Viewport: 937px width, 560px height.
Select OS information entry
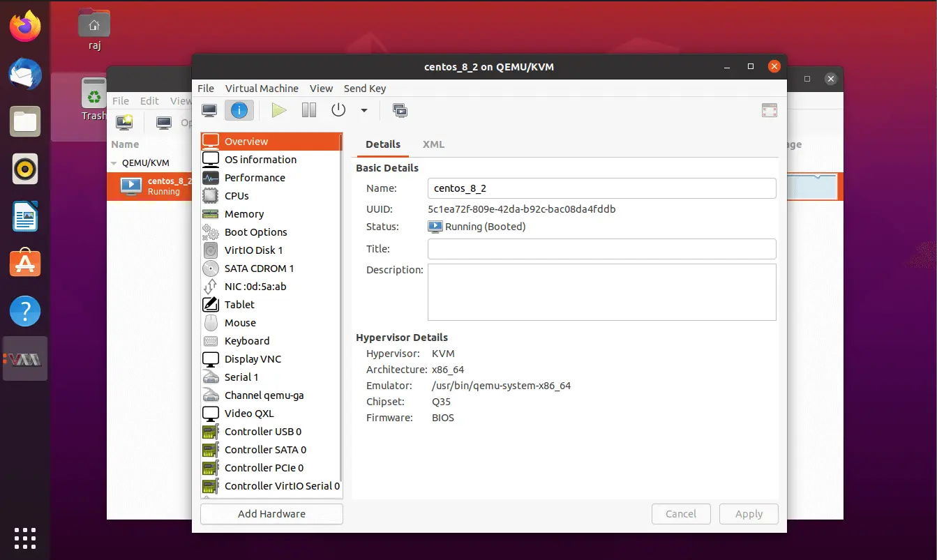271,160
